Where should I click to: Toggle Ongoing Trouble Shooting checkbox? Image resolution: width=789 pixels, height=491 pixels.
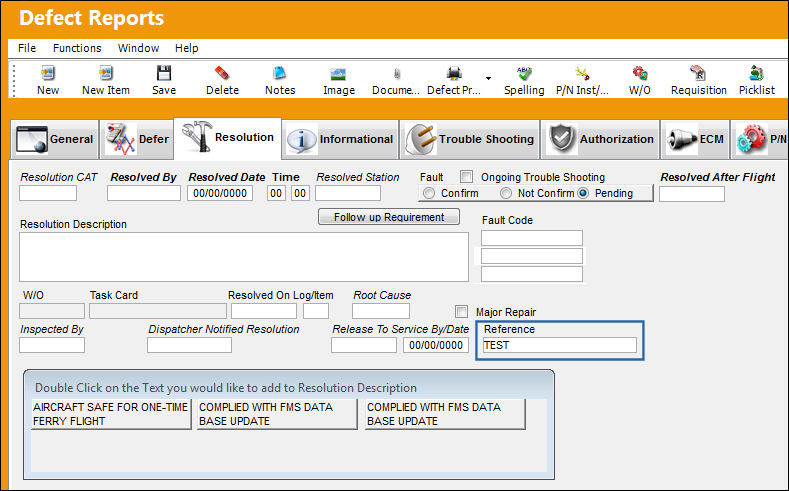pyautogui.click(x=466, y=177)
